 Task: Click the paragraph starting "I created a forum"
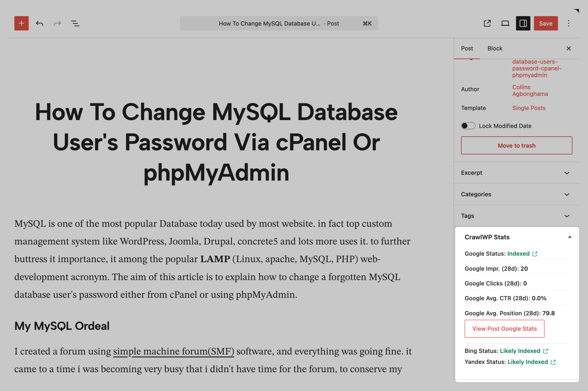pyautogui.click(x=213, y=360)
